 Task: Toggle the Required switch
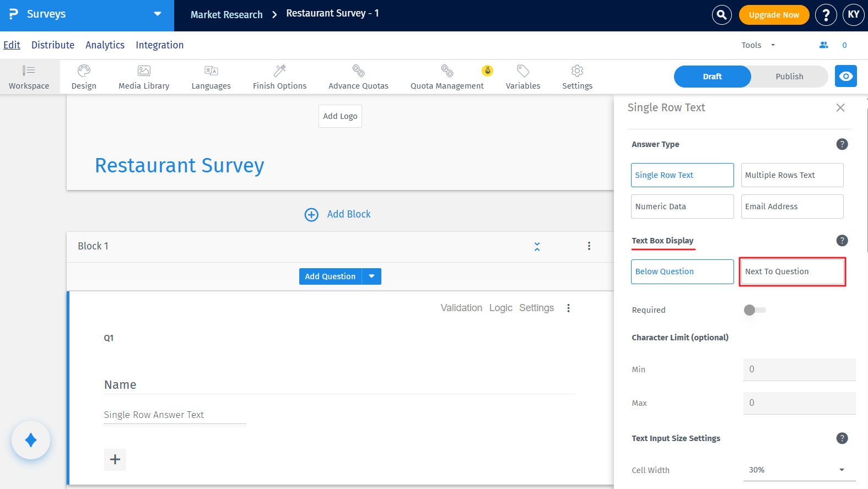[x=754, y=310]
